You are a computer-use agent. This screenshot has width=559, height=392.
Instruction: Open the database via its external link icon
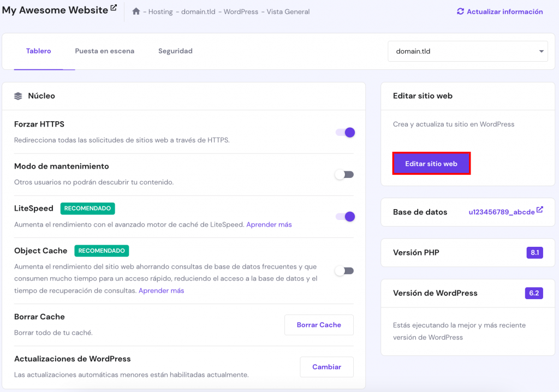540,209
